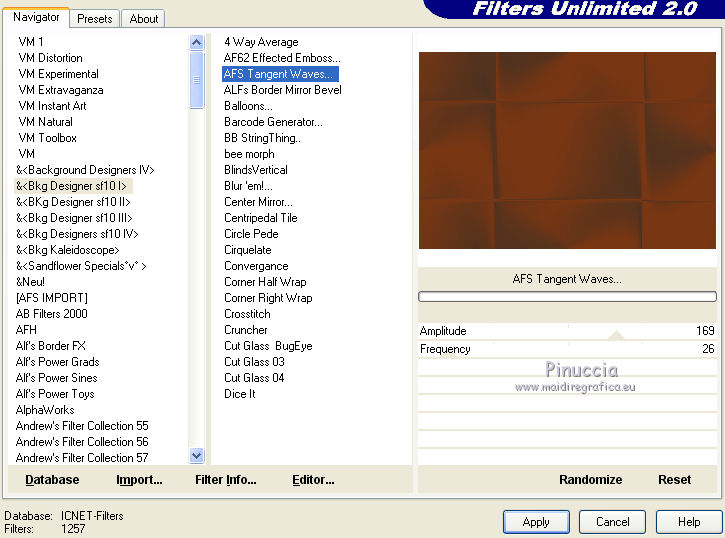Choose the bee morph filter
The image size is (725, 538).
(x=249, y=154)
